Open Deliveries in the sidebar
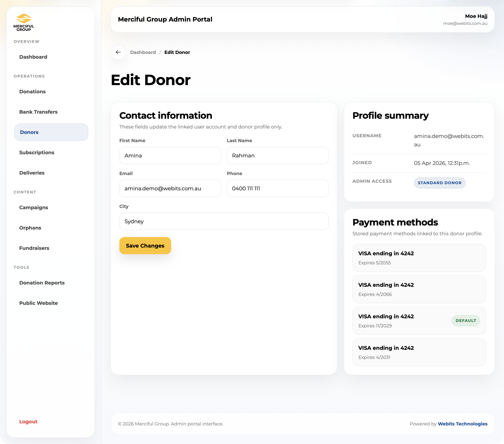504x444 pixels. point(32,173)
